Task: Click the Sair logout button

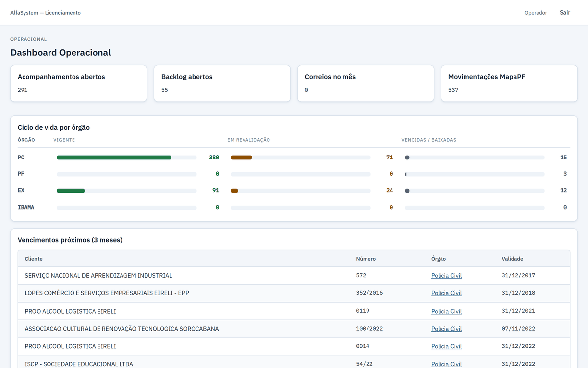Action: point(565,13)
